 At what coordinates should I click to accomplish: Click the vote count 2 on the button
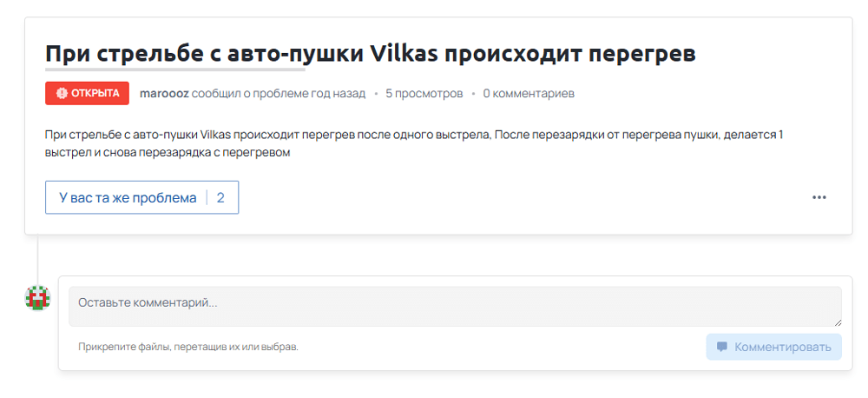coord(220,197)
